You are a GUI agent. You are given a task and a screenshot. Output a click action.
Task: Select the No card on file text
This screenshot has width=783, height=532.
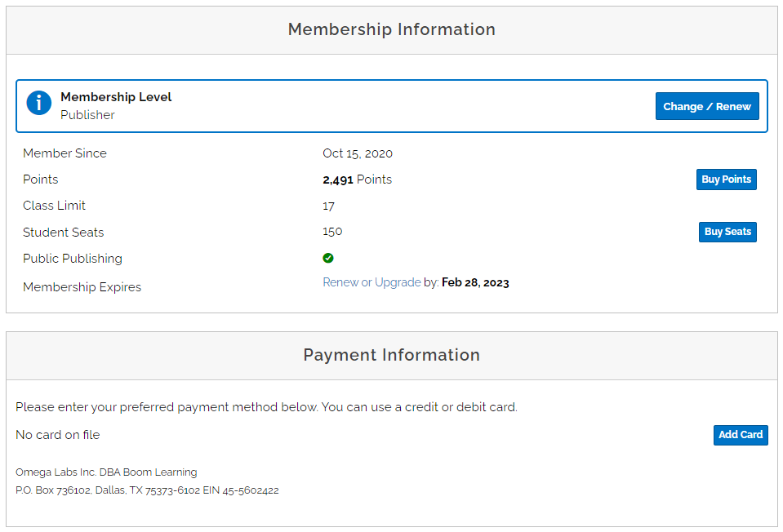click(56, 435)
